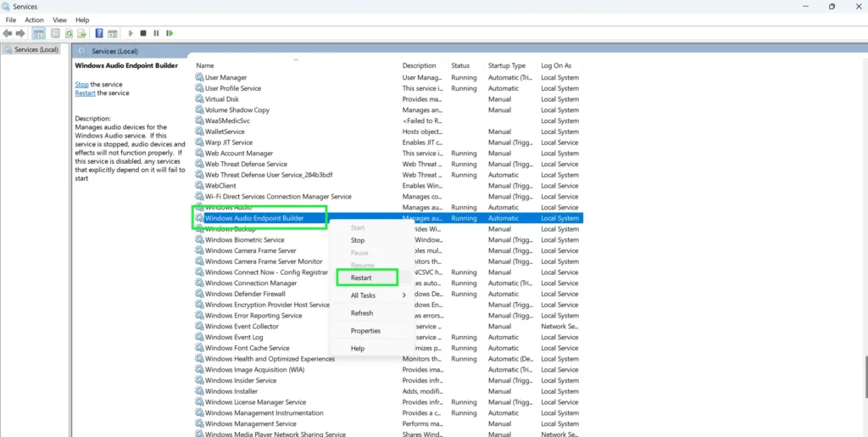Open the File menu
The image size is (868, 437).
click(10, 20)
